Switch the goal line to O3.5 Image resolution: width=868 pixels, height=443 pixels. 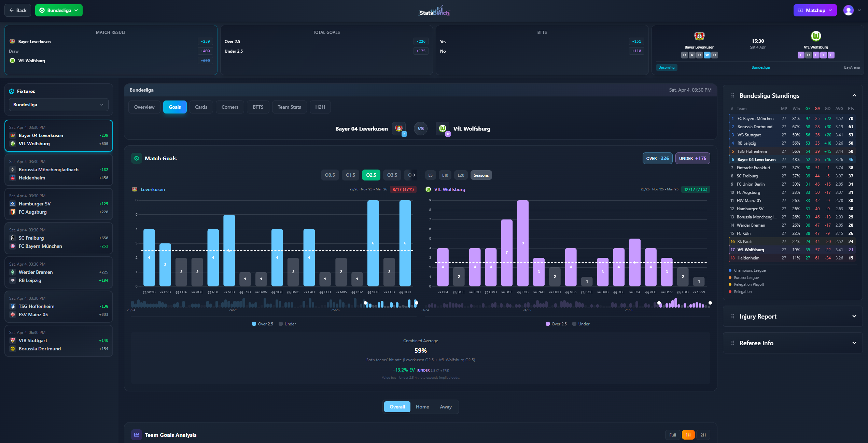(x=392, y=175)
